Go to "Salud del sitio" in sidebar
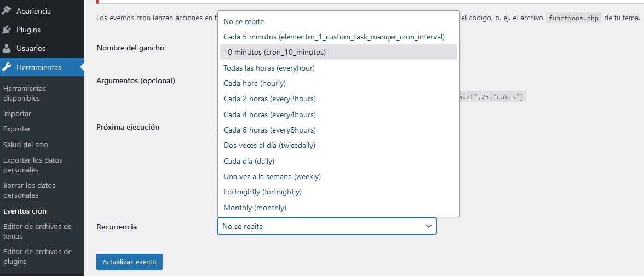The image size is (644, 276). click(26, 145)
